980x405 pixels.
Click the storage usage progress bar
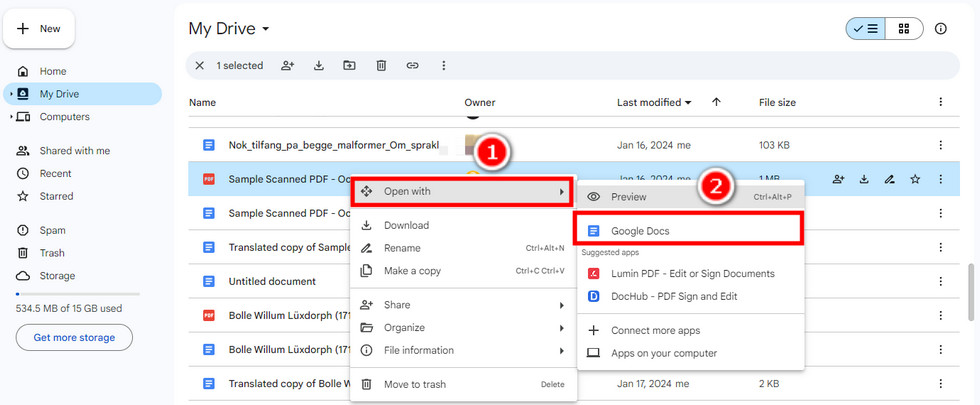pyautogui.click(x=78, y=294)
